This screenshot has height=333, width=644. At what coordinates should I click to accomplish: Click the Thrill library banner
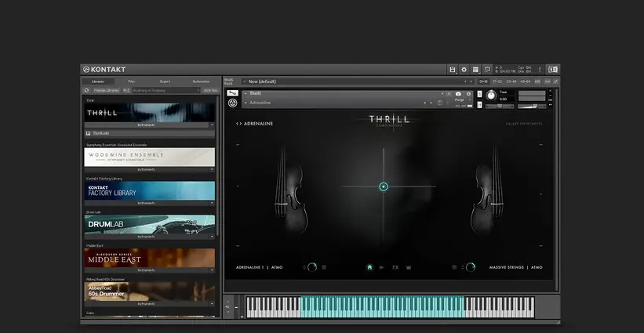pos(150,112)
